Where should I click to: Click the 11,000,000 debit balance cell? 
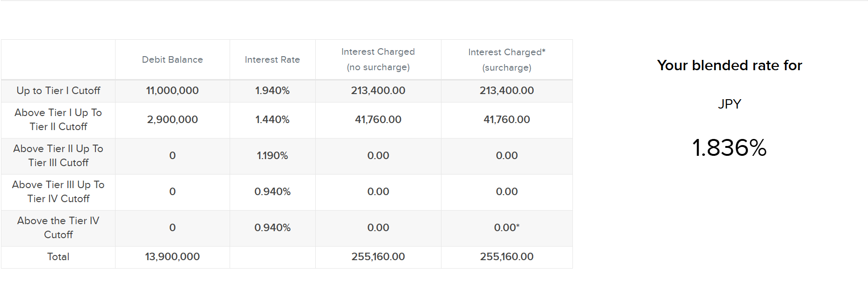pos(172,91)
